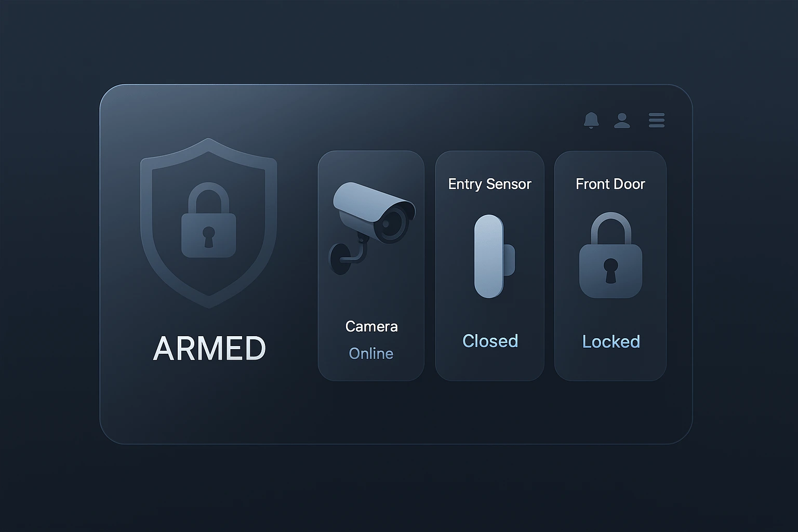Click the Closed status text

click(x=490, y=341)
